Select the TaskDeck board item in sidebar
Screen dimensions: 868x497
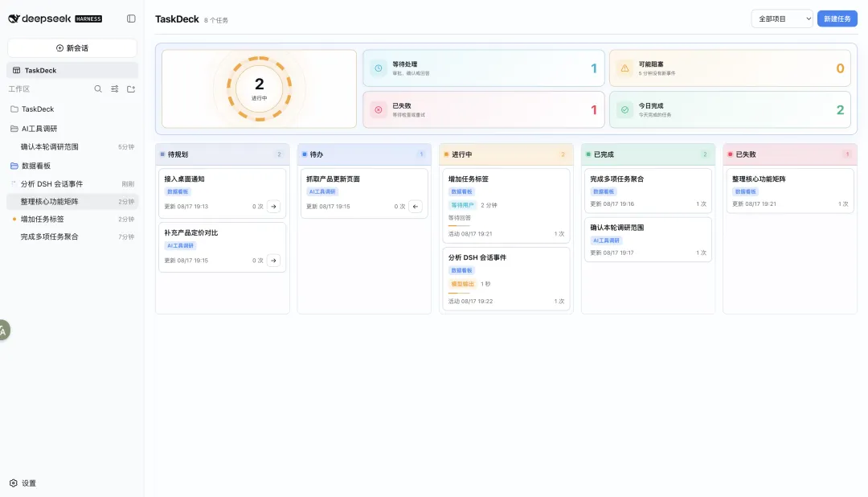[72, 70]
